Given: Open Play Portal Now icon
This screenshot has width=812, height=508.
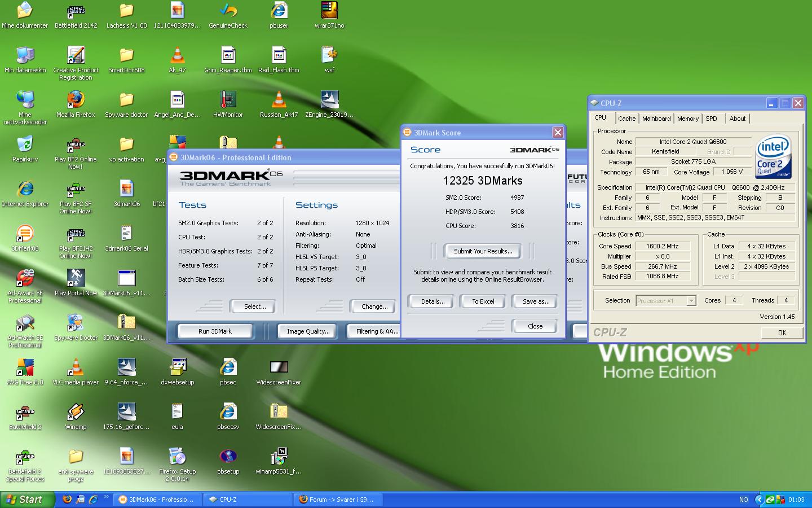Looking at the screenshot, I should pyautogui.click(x=76, y=282).
